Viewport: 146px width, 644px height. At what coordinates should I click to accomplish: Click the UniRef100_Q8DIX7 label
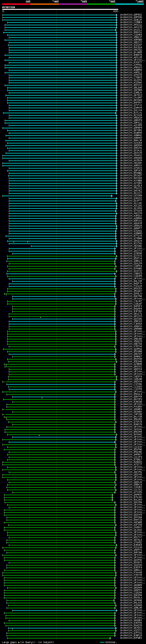click(x=131, y=42)
